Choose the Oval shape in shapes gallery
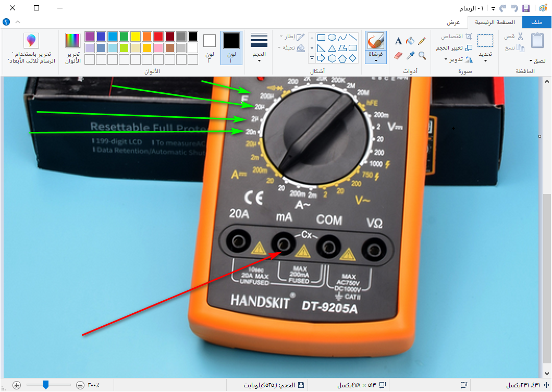 tap(332, 38)
